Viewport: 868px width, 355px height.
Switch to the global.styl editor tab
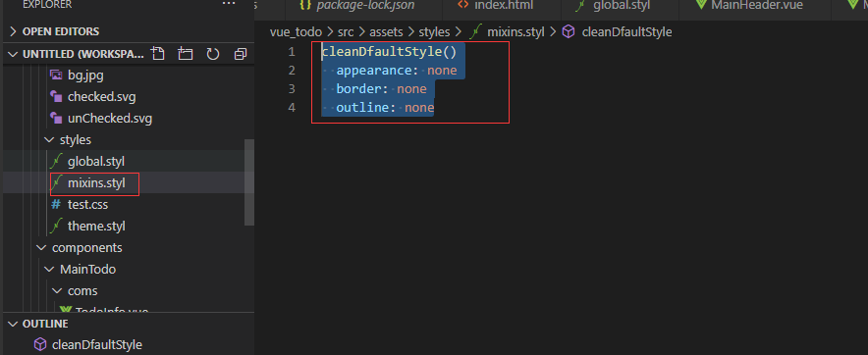613,6
